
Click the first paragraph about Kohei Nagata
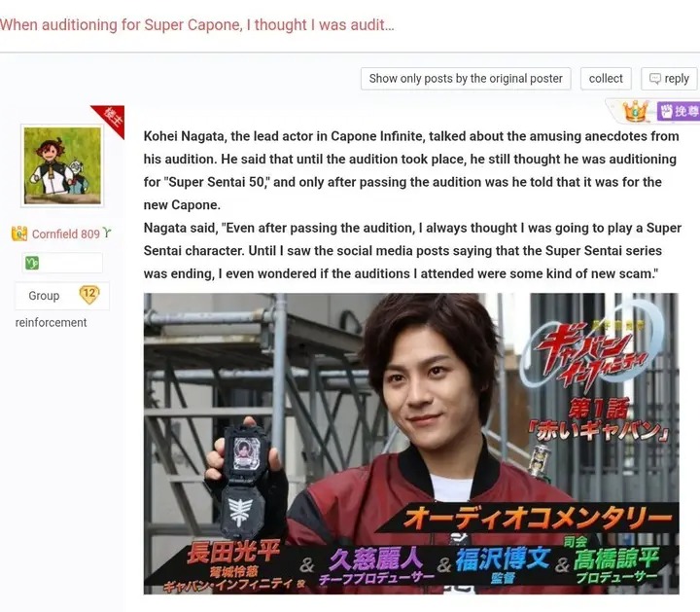tap(410, 170)
